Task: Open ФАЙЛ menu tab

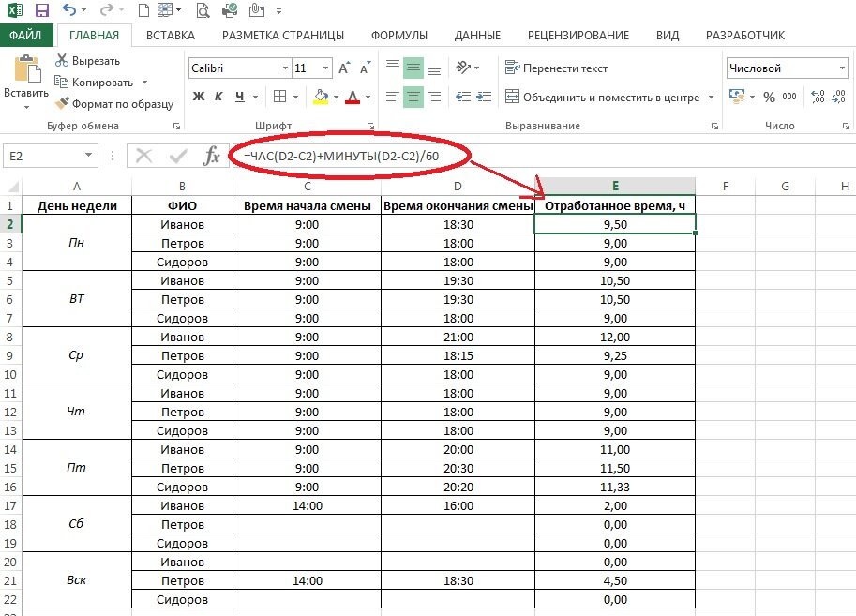Action: (x=25, y=35)
